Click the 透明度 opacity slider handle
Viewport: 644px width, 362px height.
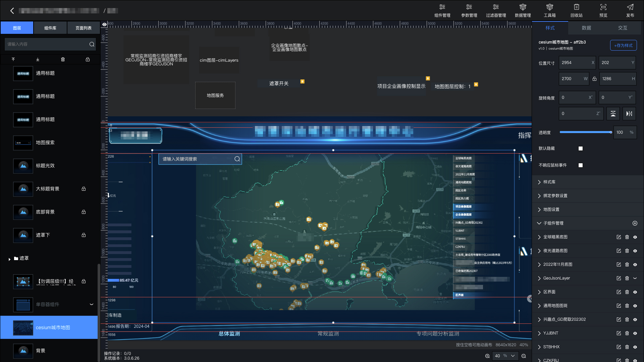point(611,132)
